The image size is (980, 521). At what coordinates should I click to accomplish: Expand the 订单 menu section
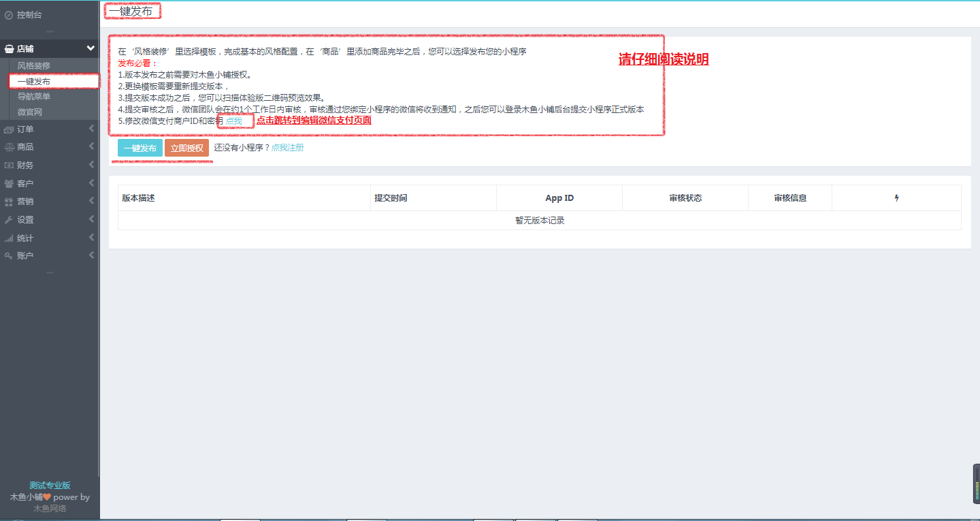click(90, 129)
